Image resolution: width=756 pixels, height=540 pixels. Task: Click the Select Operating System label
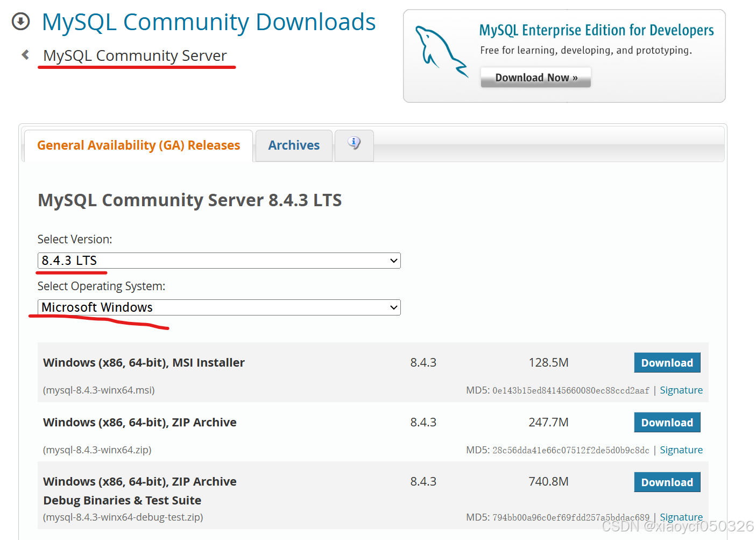(x=101, y=286)
